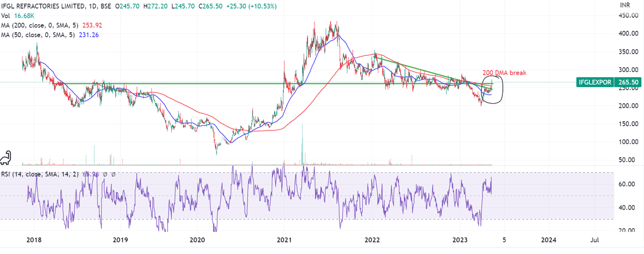This screenshot has height=254, width=644.
Task: Click the 2022 time axis label
Action: (372, 240)
